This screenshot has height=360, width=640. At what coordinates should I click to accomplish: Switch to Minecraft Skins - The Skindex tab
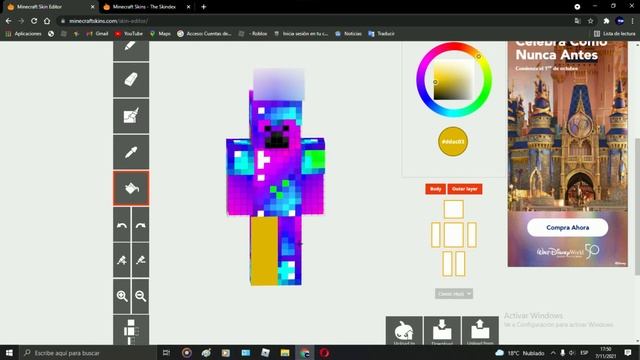click(144, 7)
